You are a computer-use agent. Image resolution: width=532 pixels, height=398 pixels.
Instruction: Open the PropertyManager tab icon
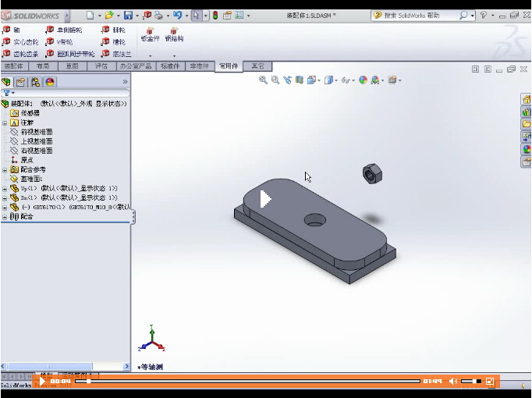(21, 82)
